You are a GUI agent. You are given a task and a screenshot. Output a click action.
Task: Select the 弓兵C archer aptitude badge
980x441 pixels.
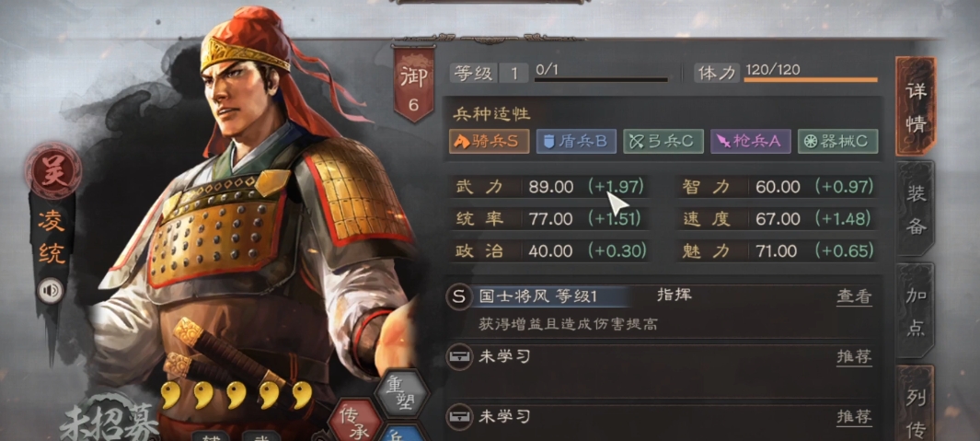(663, 142)
